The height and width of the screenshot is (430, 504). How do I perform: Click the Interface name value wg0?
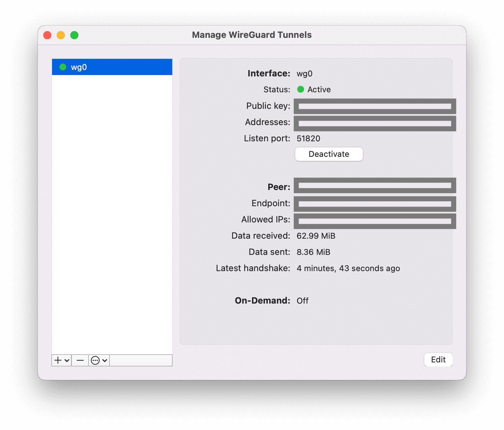click(305, 74)
